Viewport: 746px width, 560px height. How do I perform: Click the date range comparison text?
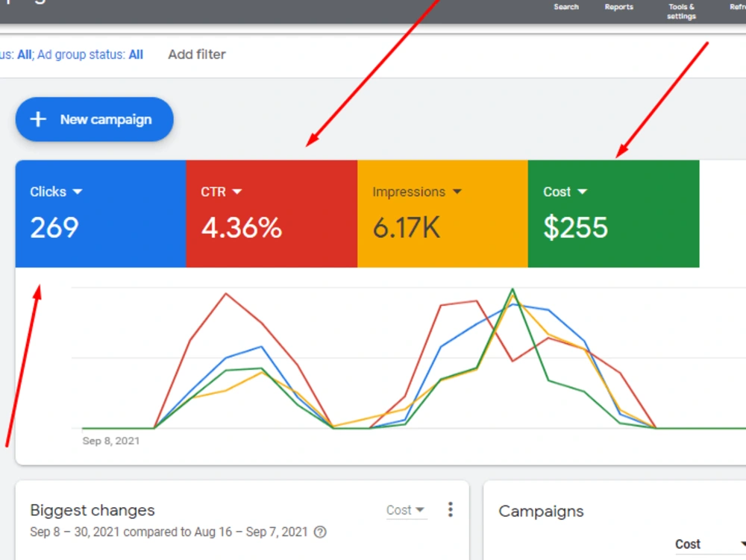click(169, 532)
